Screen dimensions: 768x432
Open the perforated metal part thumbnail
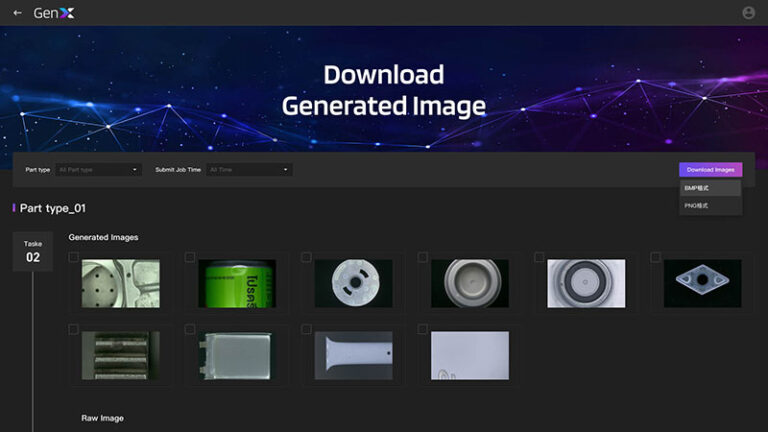tap(120, 284)
